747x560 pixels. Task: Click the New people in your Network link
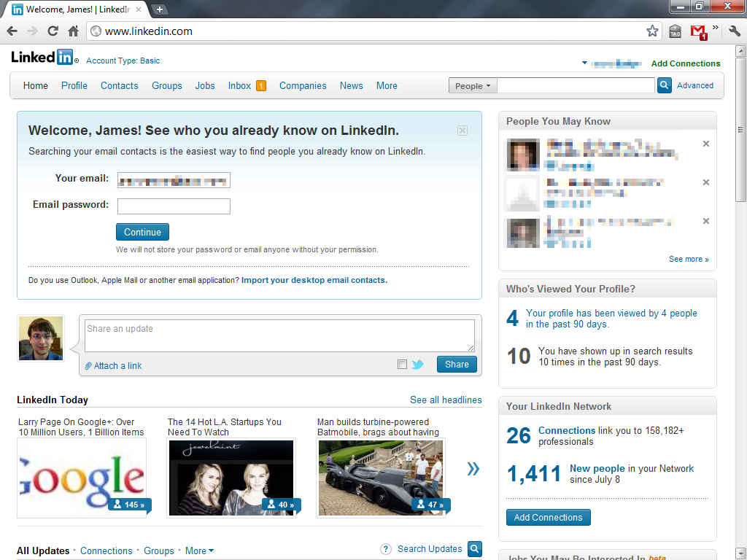597,469
